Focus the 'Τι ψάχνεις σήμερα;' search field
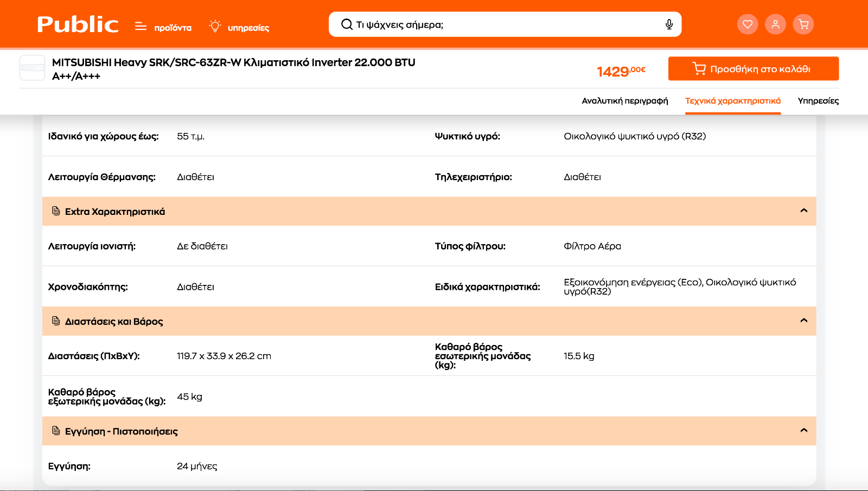This screenshot has width=868, height=491. 505,24
